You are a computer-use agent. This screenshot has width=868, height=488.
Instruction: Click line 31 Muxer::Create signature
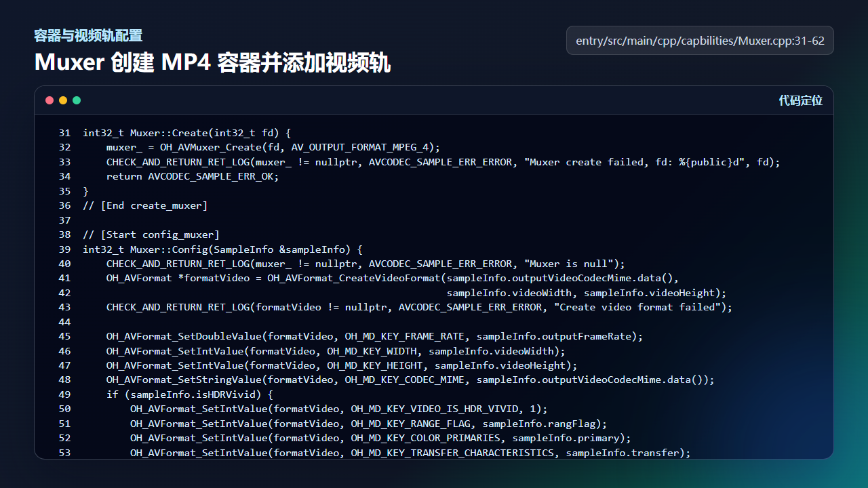(x=186, y=133)
